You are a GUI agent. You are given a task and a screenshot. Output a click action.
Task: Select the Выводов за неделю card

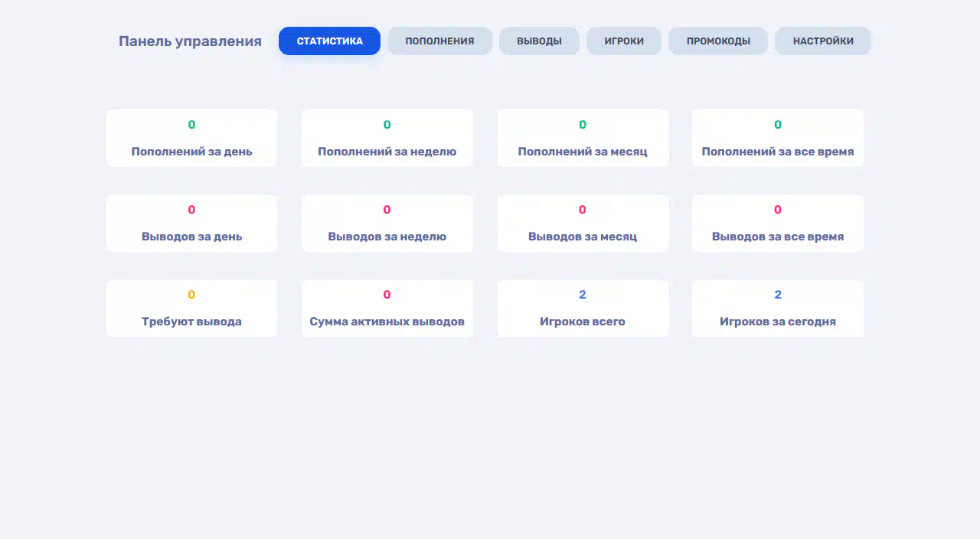pyautogui.click(x=387, y=224)
